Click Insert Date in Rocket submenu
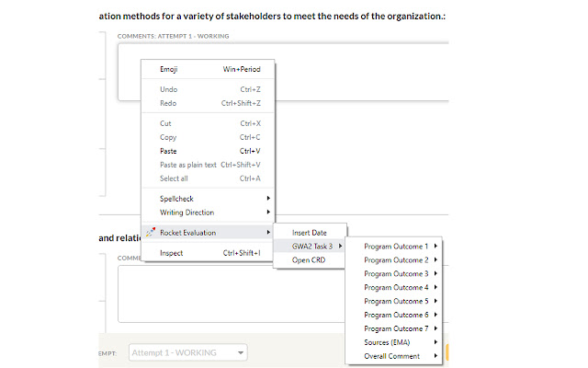Viewport: 588px width, 368px height. pyautogui.click(x=310, y=233)
